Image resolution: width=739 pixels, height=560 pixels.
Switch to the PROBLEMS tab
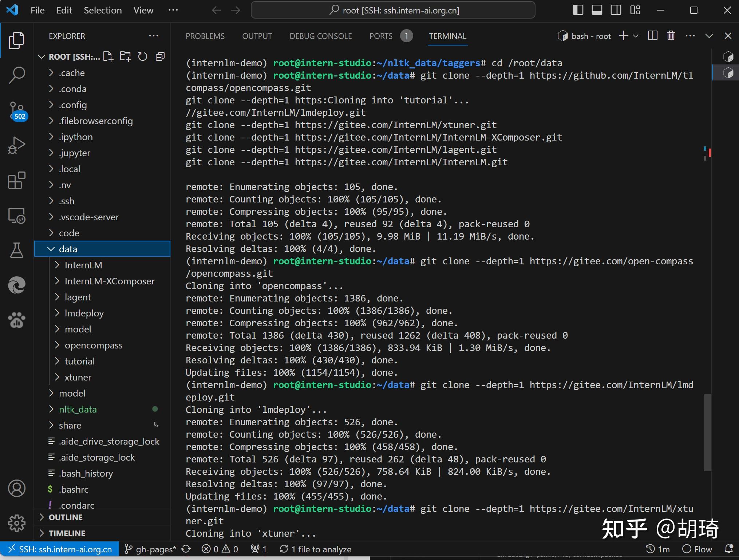(205, 36)
